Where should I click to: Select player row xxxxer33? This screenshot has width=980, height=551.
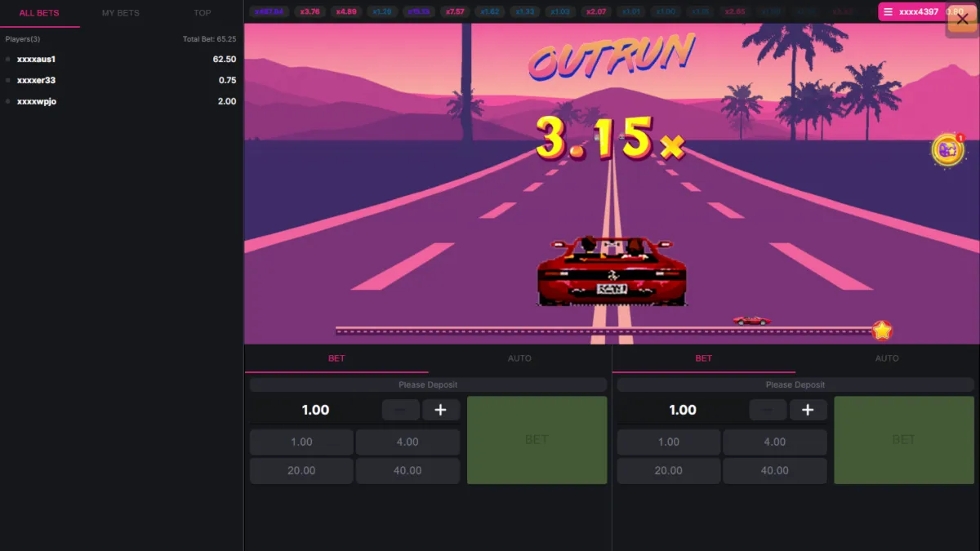pyautogui.click(x=122, y=80)
